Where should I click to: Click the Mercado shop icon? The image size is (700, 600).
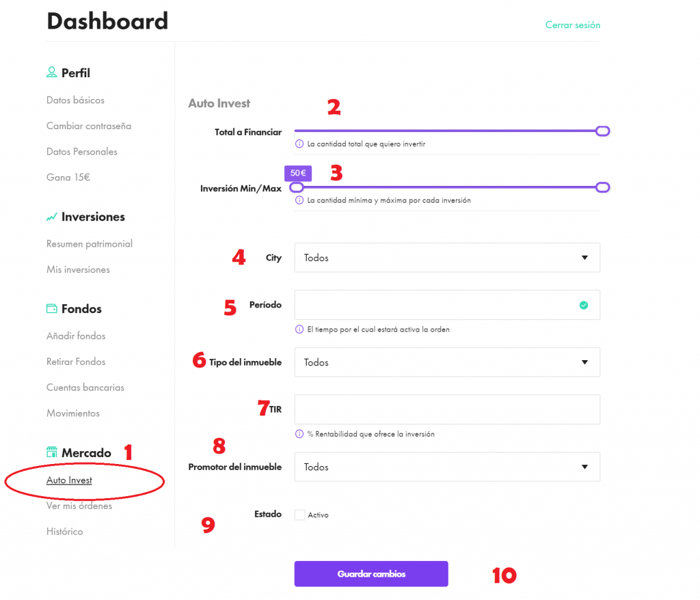52,452
